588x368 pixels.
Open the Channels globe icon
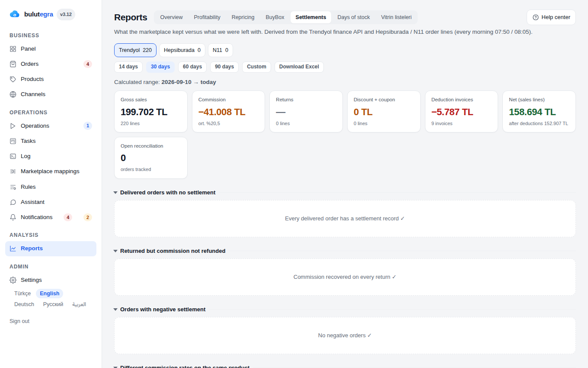[x=13, y=94]
